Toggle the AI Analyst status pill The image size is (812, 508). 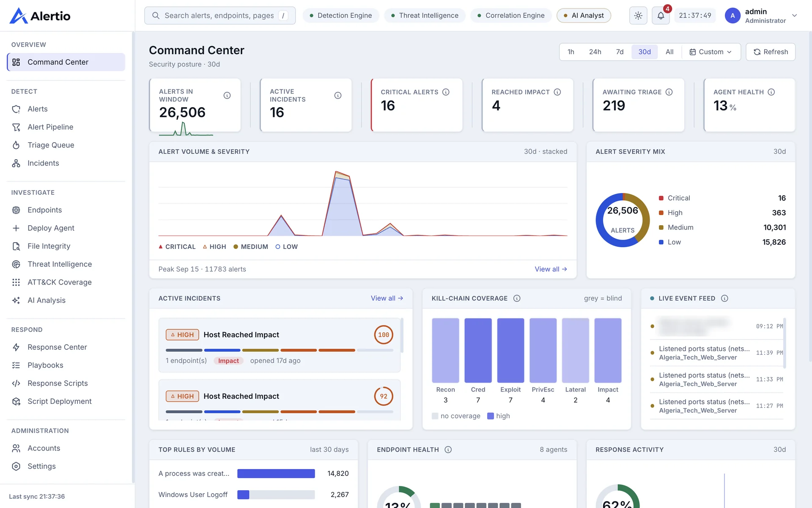pyautogui.click(x=584, y=16)
